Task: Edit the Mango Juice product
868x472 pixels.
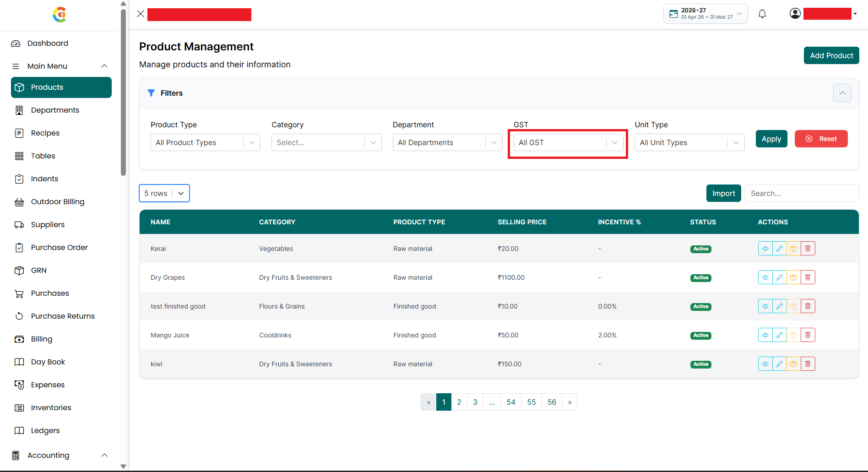Action: (x=779, y=335)
